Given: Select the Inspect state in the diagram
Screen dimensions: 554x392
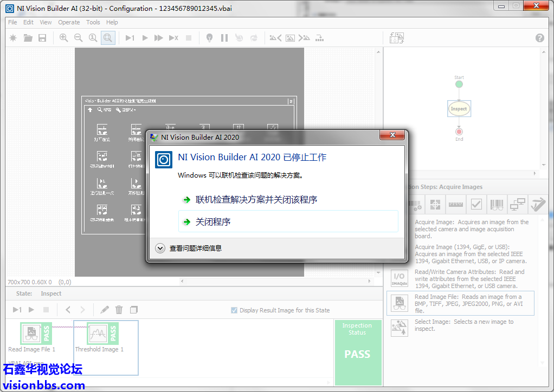Looking at the screenshot, I should click(x=459, y=109).
